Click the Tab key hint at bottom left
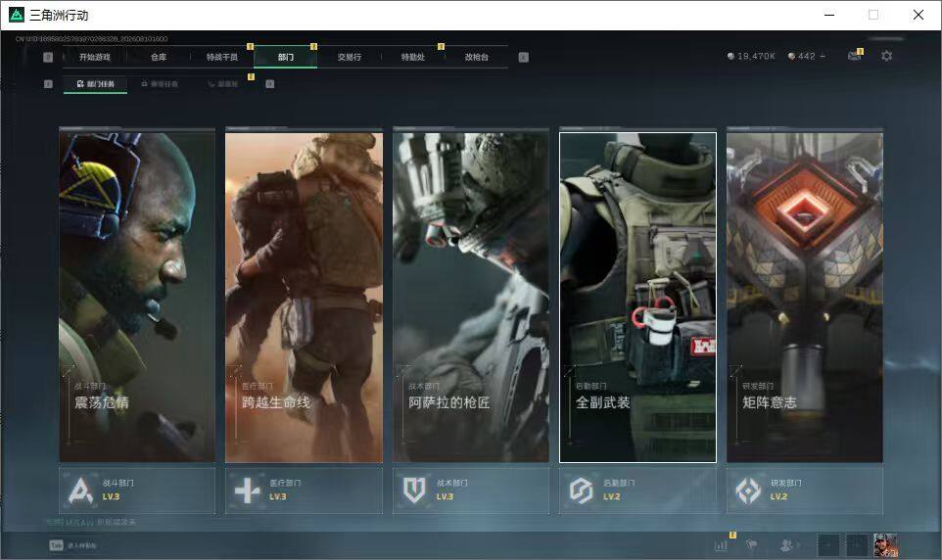 56,545
